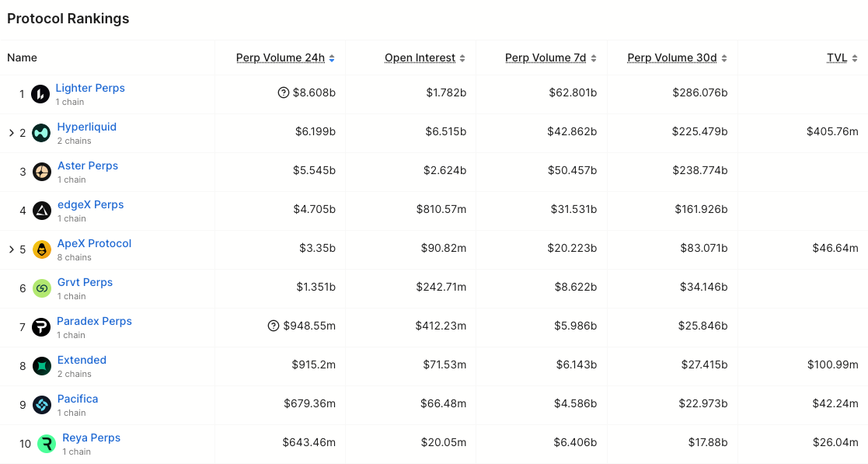Open the Lighter Perps protocol link

click(x=90, y=88)
